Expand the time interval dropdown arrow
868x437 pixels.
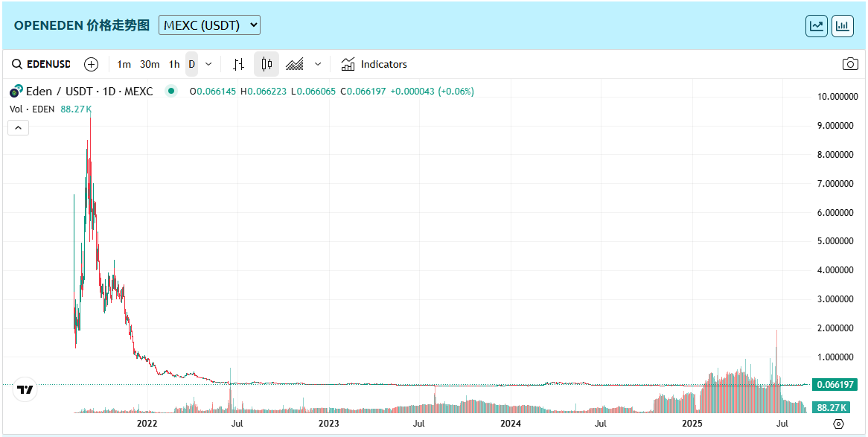[x=208, y=64]
